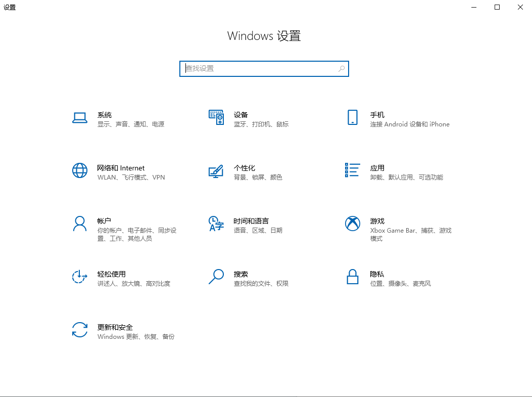Select the 网络和 Internet heading text
Image resolution: width=532 pixels, height=397 pixels.
click(x=121, y=168)
